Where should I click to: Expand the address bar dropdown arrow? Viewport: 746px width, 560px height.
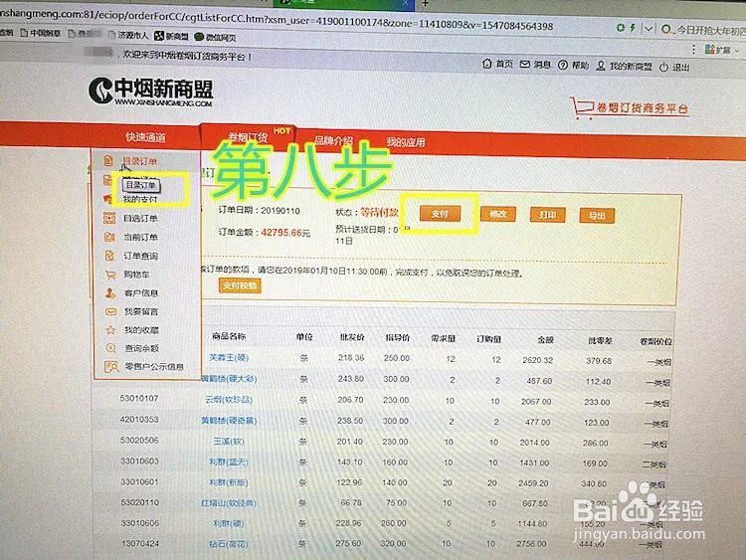(648, 29)
